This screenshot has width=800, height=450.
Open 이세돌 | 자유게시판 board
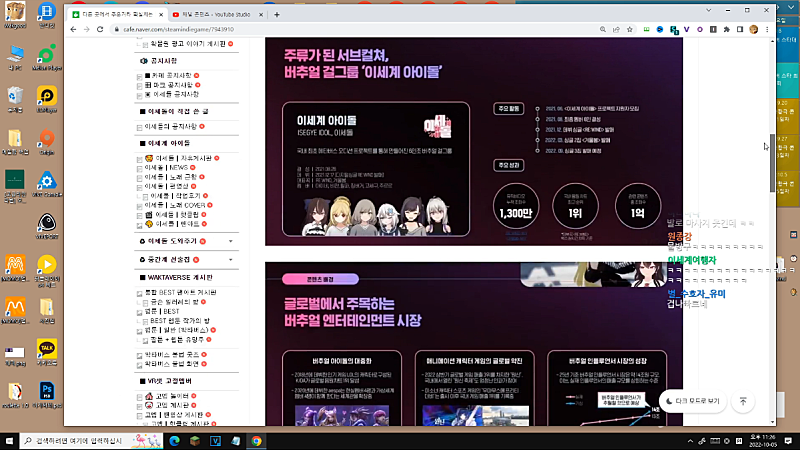(x=182, y=159)
